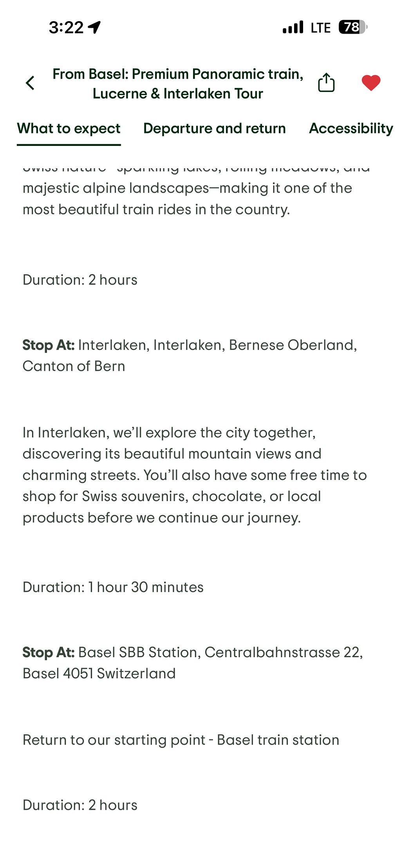The image size is (401, 868).
Task: Toggle the red heart favorite icon
Action: point(371,83)
